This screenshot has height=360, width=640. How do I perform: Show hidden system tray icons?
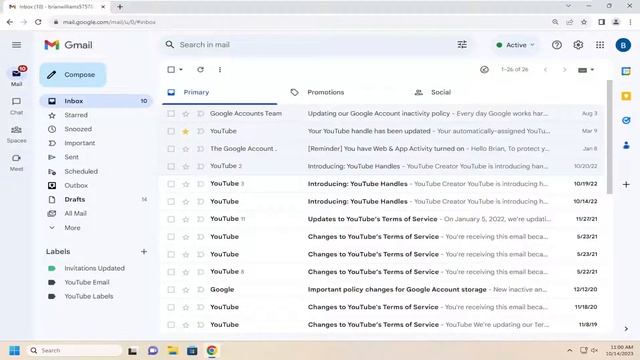tap(569, 350)
